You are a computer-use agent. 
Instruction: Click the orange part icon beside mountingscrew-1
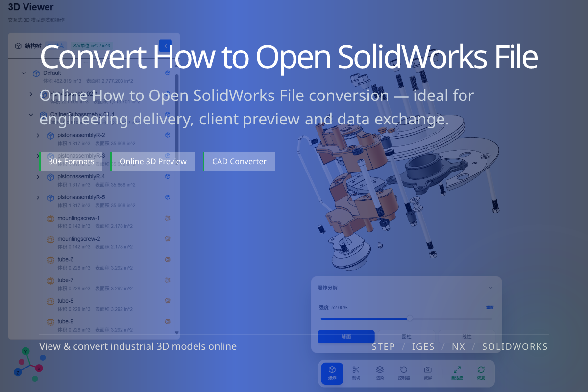(50, 219)
